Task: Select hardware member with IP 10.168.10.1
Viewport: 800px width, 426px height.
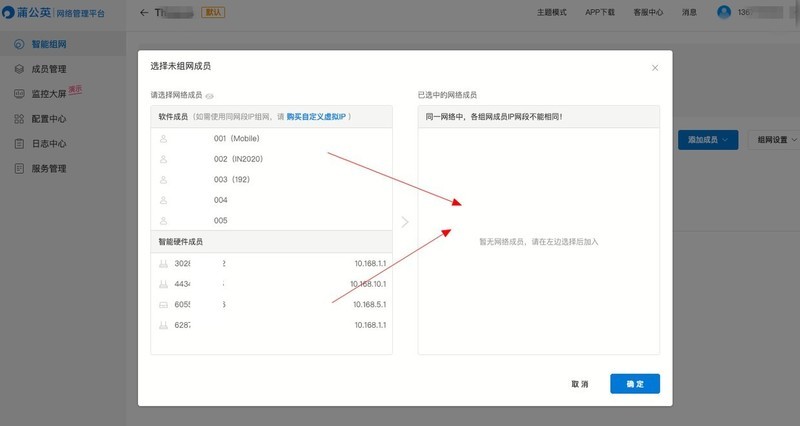Action: (x=271, y=284)
